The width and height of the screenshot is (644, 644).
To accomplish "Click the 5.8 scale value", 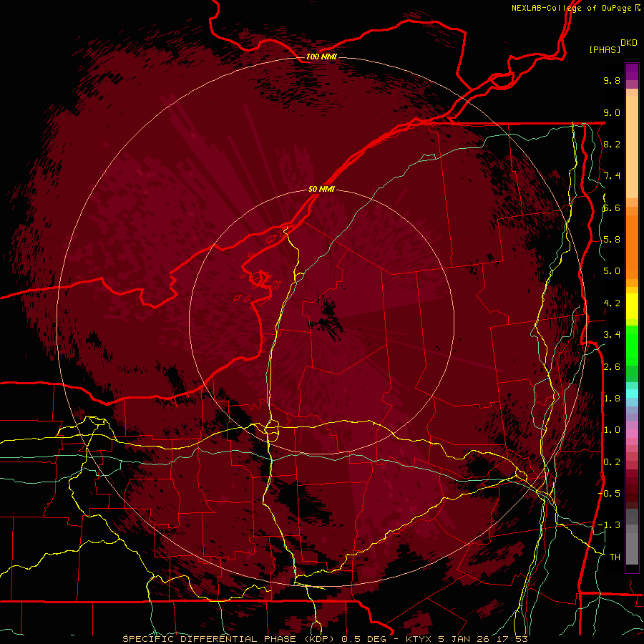I will coord(612,240).
